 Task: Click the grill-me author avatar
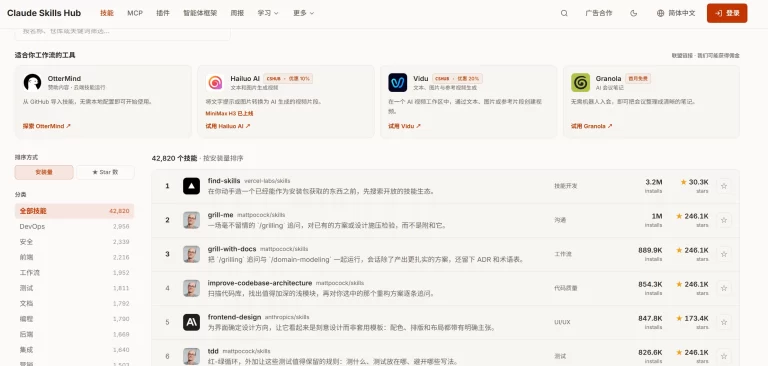click(x=192, y=220)
